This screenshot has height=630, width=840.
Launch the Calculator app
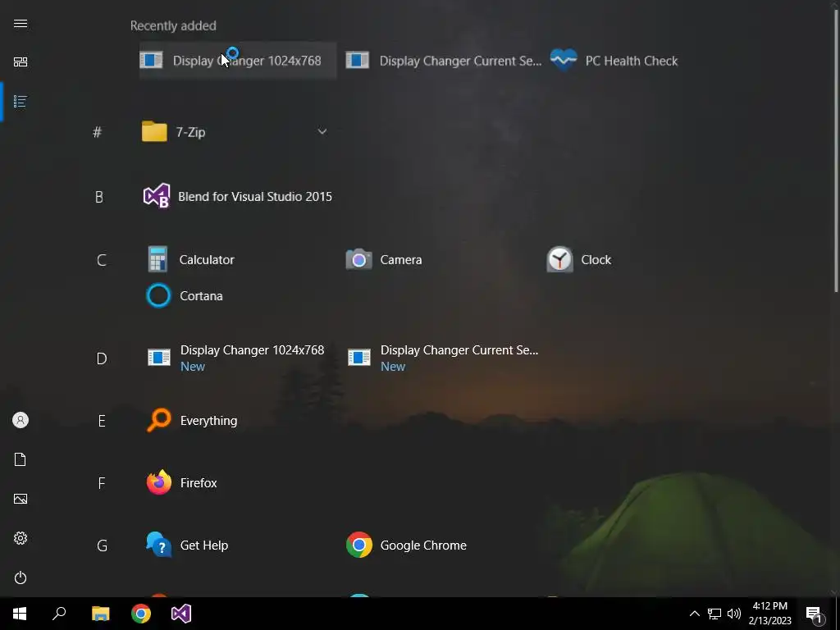click(x=192, y=260)
